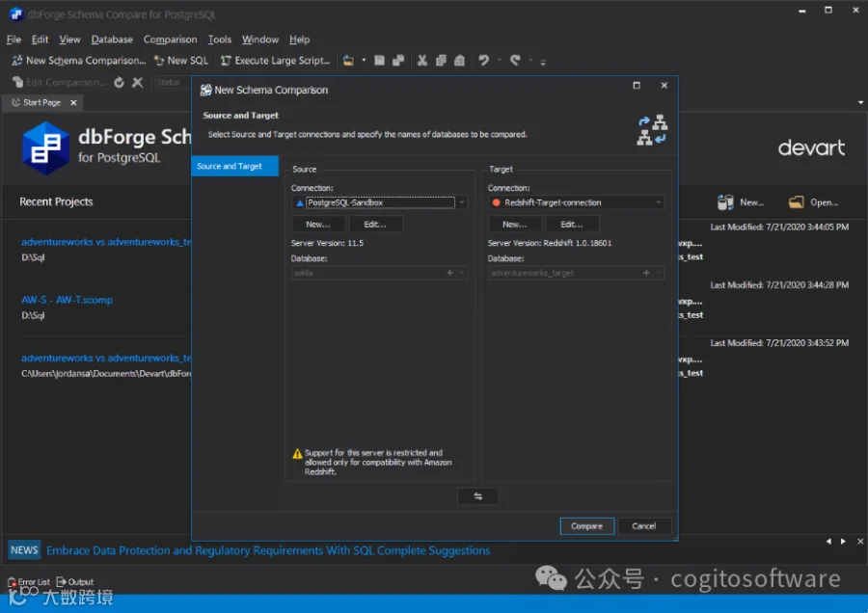Click New button under Source connection
The height and width of the screenshot is (613, 868).
[x=318, y=224]
